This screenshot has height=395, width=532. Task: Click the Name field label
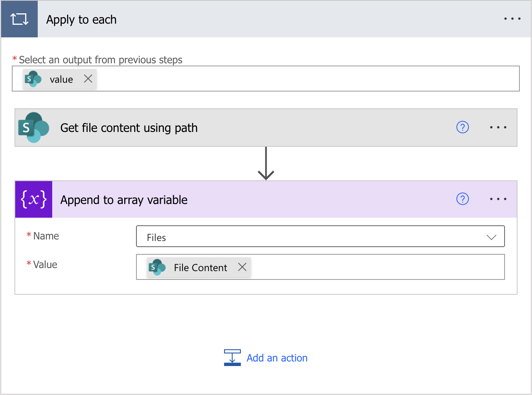pos(46,236)
